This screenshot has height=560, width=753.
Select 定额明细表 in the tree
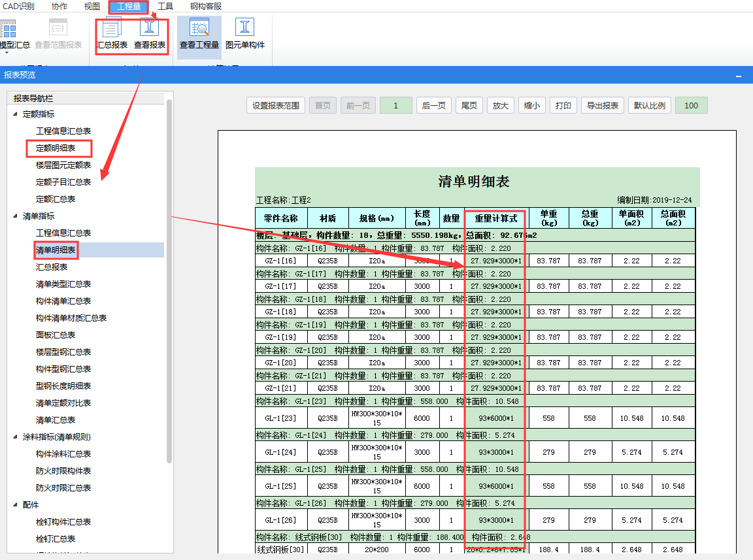(x=56, y=148)
